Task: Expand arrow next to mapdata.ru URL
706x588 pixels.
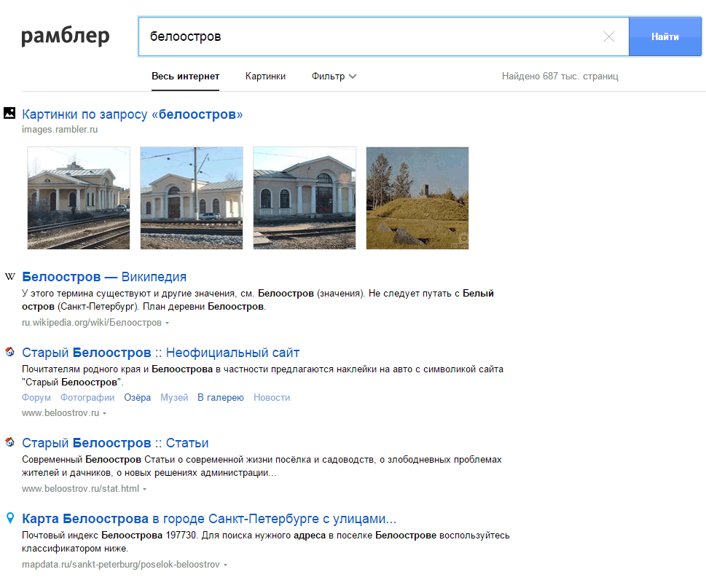Action: [x=226, y=565]
